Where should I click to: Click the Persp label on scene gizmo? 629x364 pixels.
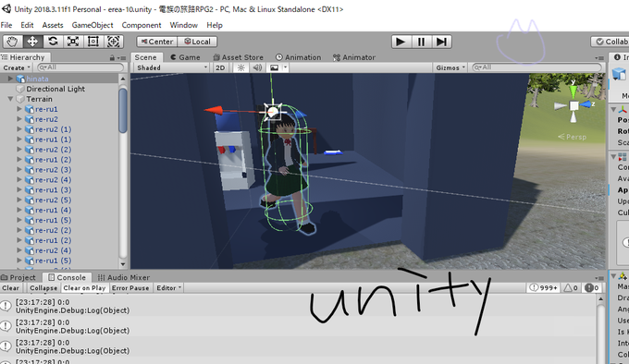pos(572,137)
